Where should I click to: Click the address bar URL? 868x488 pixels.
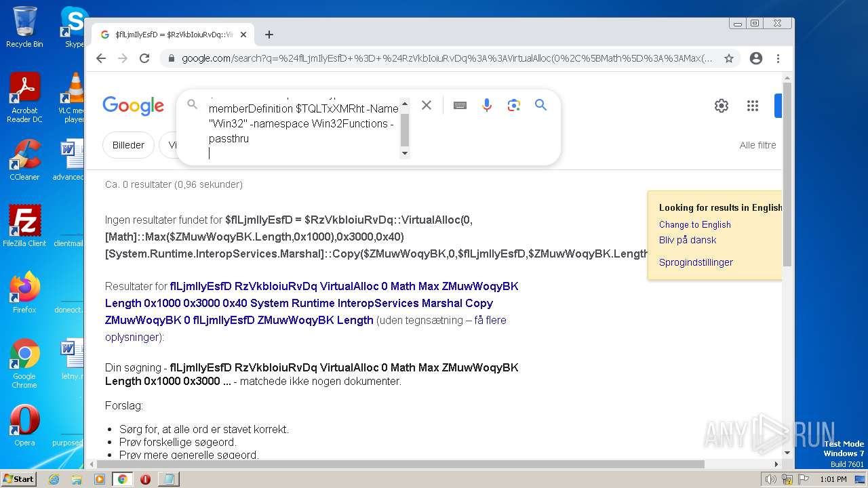447,58
